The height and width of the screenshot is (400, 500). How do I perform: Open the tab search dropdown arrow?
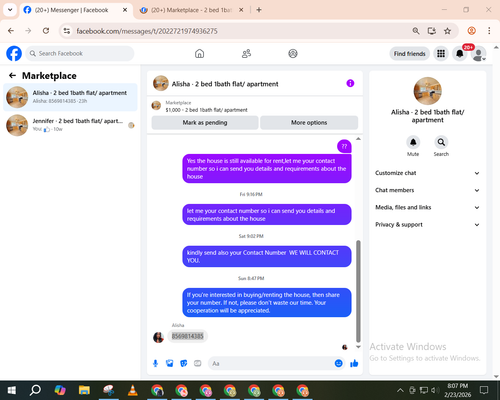point(10,10)
